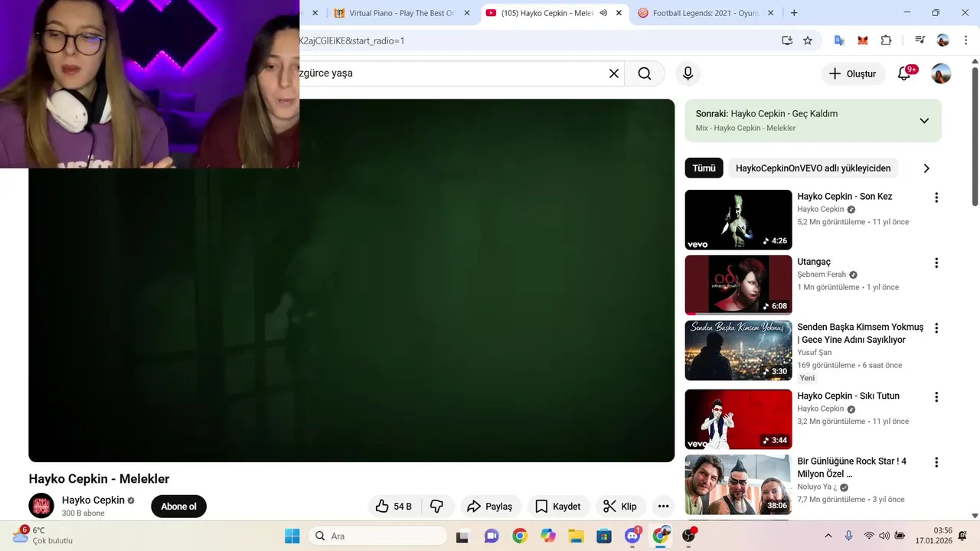Toggle system tray microphone icon

(x=848, y=536)
